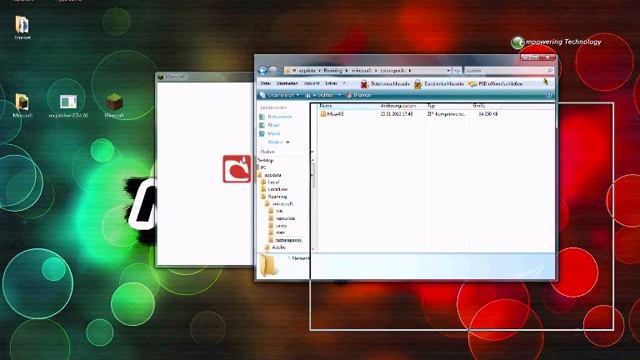Open the address bar history dropdown arrow
Viewport: 640px width, 360px height.
[x=448, y=71]
